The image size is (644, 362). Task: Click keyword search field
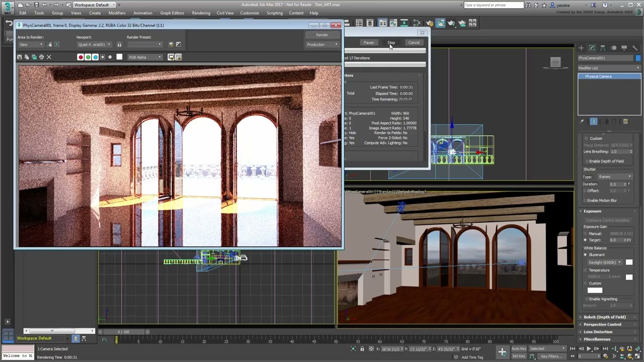[493, 5]
